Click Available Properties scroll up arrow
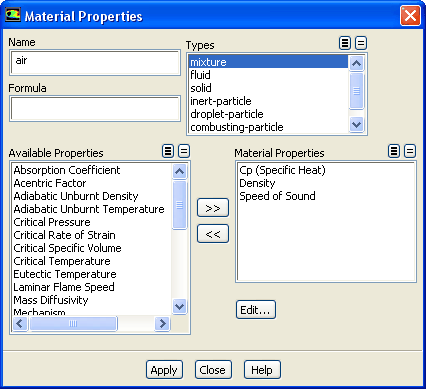Viewport: 426px width, 389px height. 179,171
